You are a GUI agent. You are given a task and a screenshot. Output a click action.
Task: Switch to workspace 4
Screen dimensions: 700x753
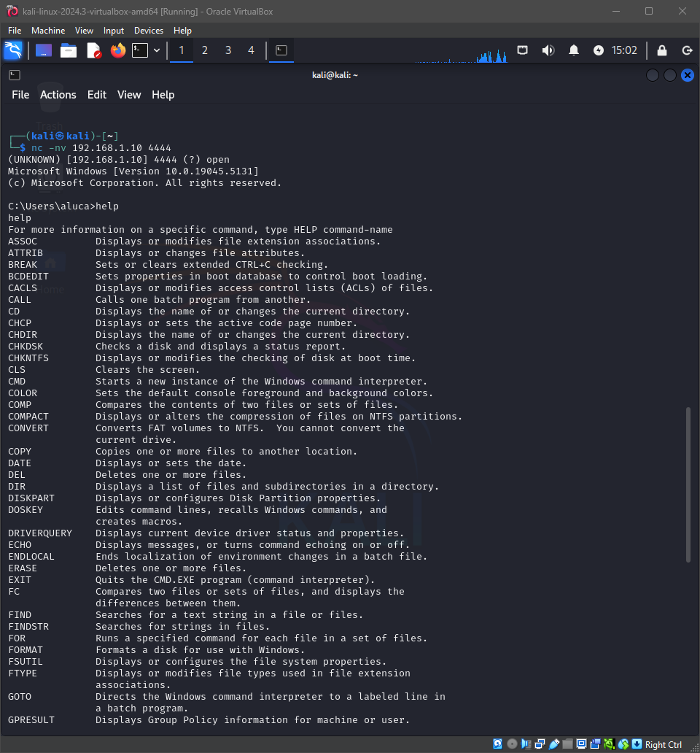click(x=251, y=50)
